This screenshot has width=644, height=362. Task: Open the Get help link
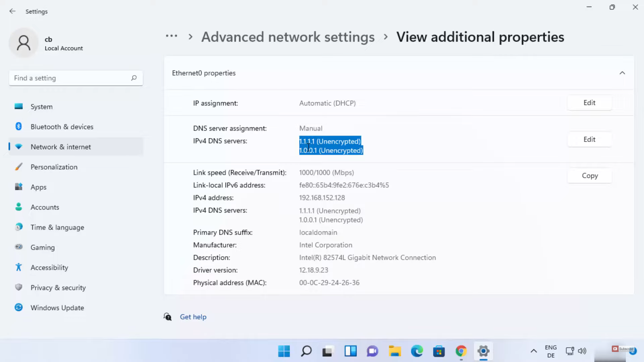(x=193, y=317)
